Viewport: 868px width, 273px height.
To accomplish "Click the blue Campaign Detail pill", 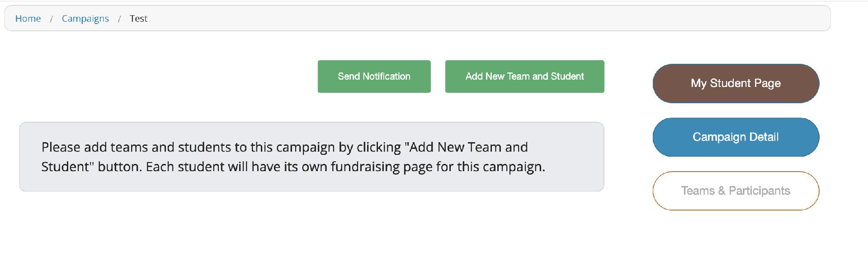I will tap(735, 137).
